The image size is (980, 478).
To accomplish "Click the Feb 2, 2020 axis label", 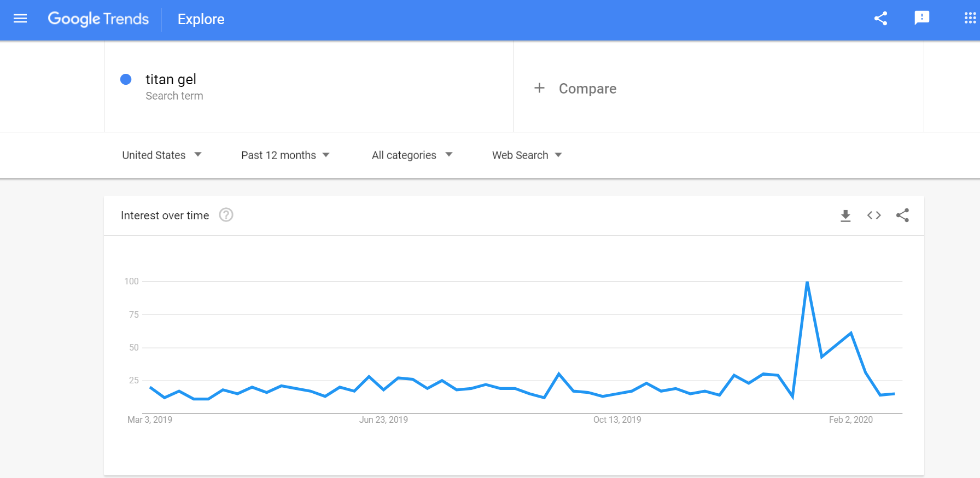I will [850, 419].
